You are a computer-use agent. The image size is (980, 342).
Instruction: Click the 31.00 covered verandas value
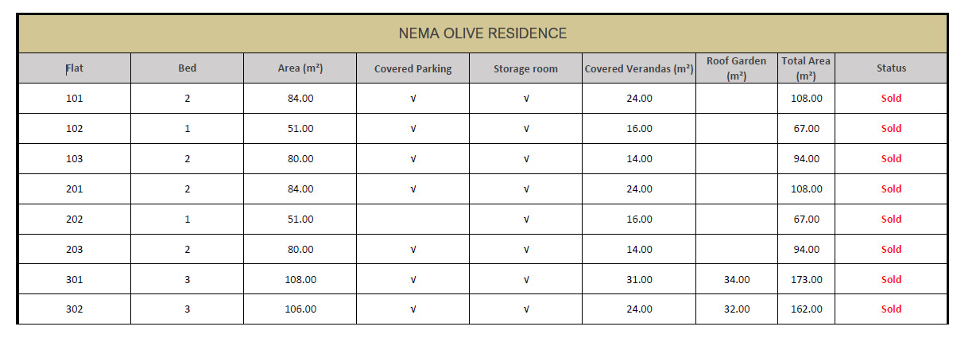tap(639, 280)
